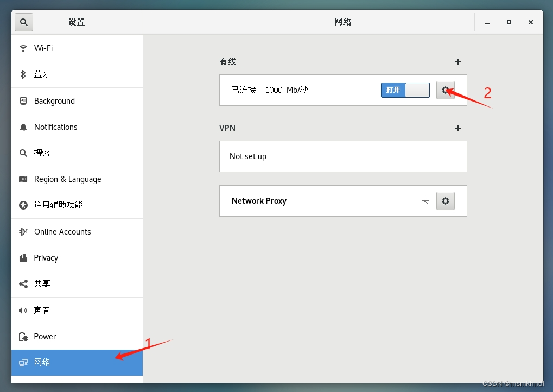
Task: Click the Background monitor icon
Action: [x=23, y=102]
